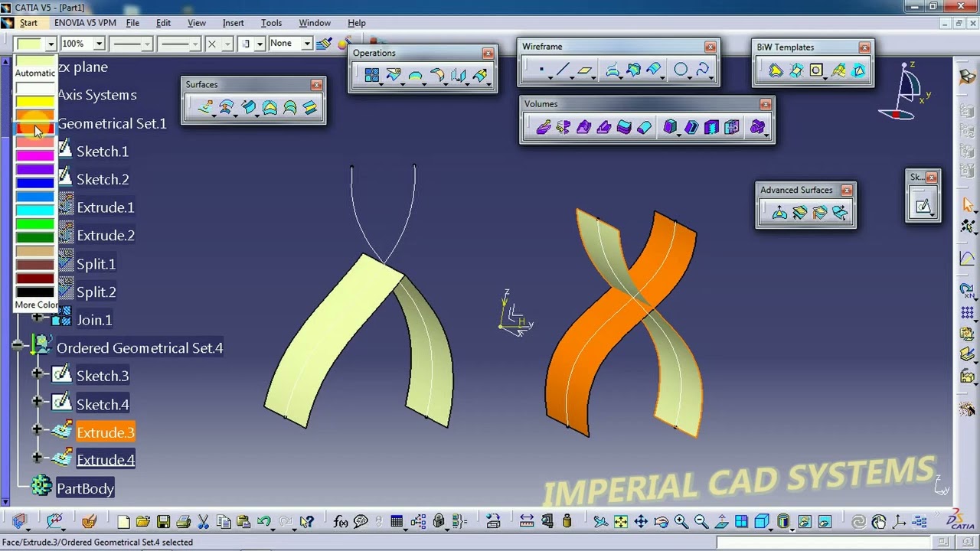The width and height of the screenshot is (980, 551).
Task: Pick the bright green color swatch
Action: click(35, 223)
